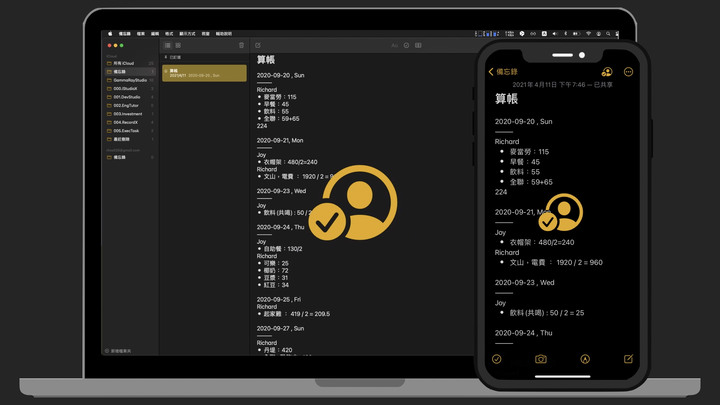Image resolution: width=720 pixels, height=405 pixels.
Task: Open Spotlight search in macOS menu bar
Action: pyautogui.click(x=608, y=34)
